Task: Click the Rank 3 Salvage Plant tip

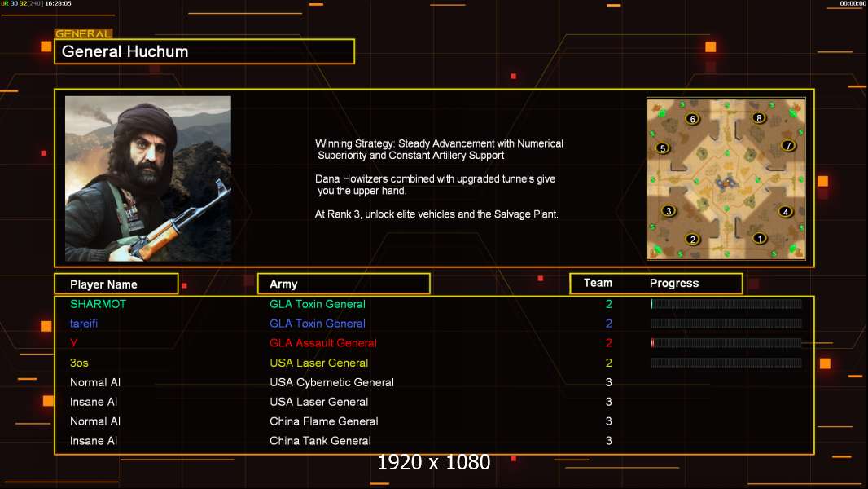Action: click(x=436, y=214)
